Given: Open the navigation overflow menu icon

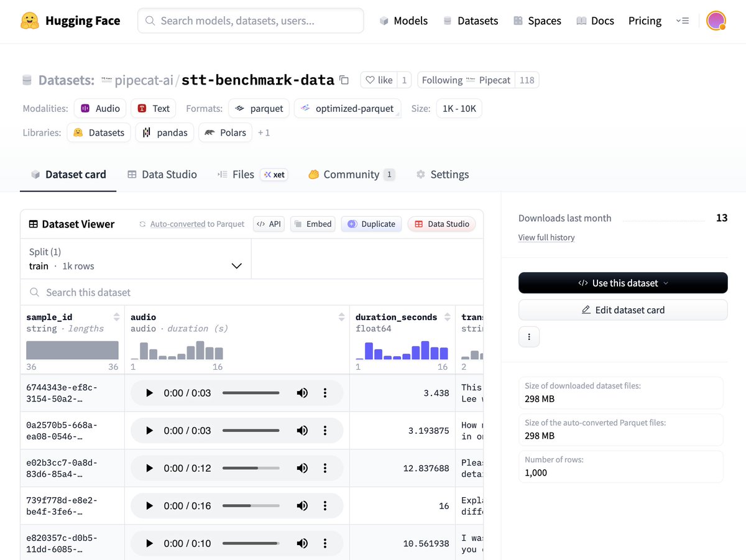Looking at the screenshot, I should (x=683, y=21).
